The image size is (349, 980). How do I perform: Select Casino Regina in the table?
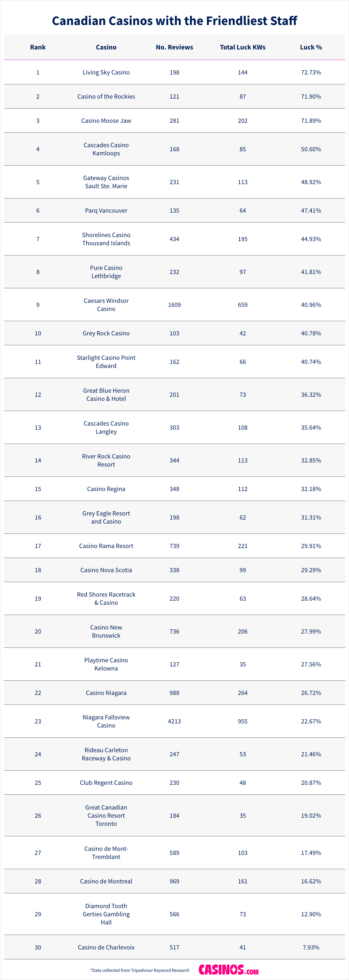pyautogui.click(x=106, y=489)
